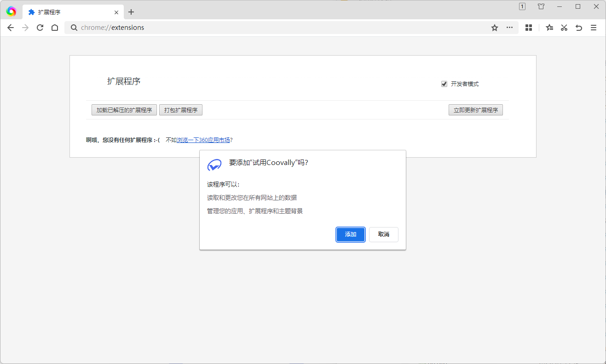Open the screenshot scissors tool
Image resolution: width=606 pixels, height=364 pixels.
tap(564, 28)
